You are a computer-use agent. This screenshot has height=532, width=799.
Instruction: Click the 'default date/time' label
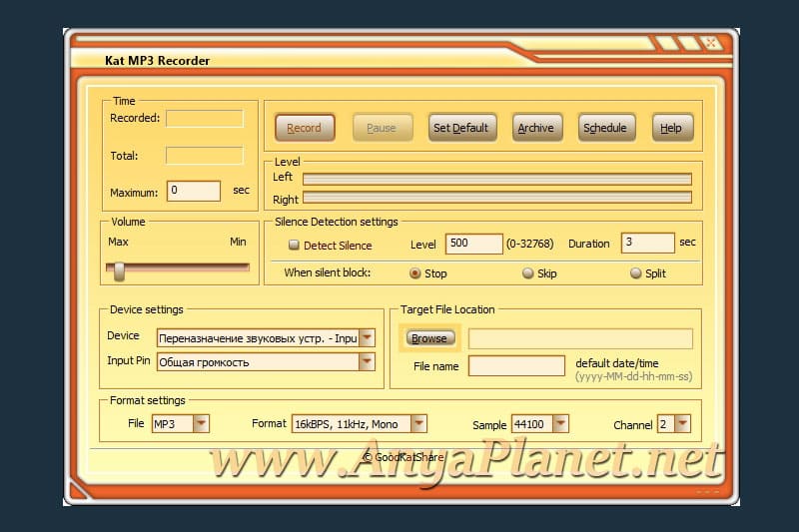pos(616,363)
